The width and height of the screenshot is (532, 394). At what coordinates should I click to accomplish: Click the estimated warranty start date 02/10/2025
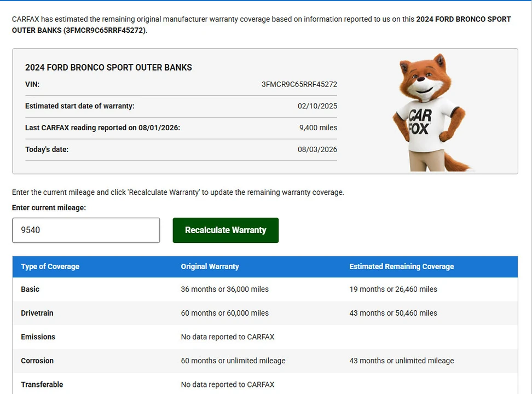317,106
